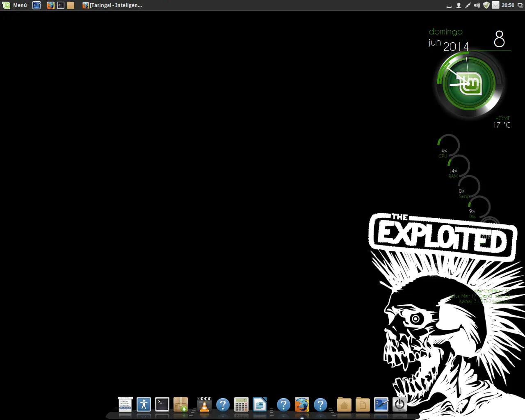Open the user session menu in the tray
This screenshot has width=525, height=420.
[458, 5]
